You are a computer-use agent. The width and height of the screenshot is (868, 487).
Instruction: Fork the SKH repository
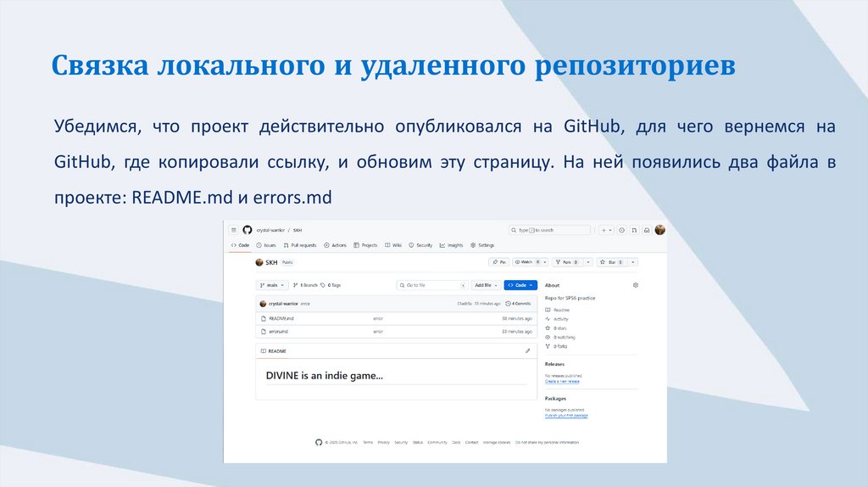click(x=567, y=262)
